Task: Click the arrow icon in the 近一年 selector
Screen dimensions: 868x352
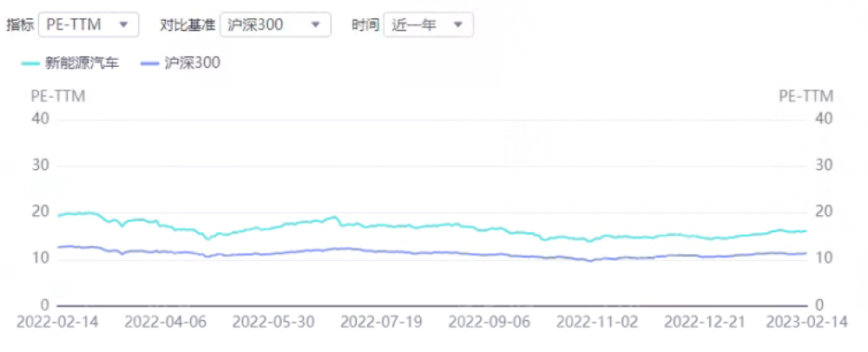Action: tap(457, 24)
